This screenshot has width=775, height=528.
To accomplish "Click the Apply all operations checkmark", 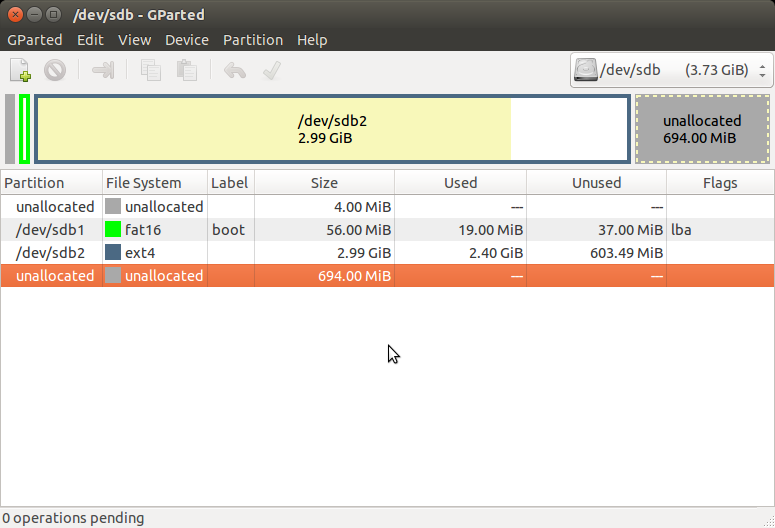I will tap(272, 70).
